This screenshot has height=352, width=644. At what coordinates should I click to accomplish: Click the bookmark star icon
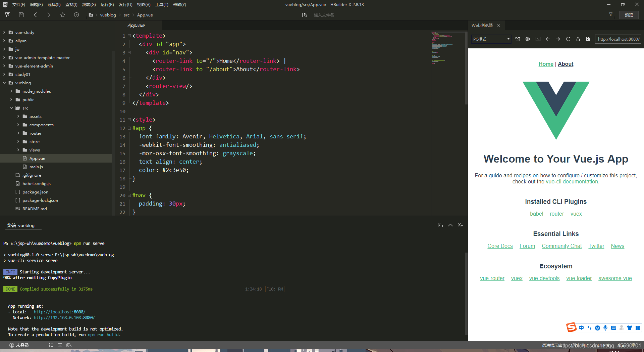pyautogui.click(x=63, y=15)
